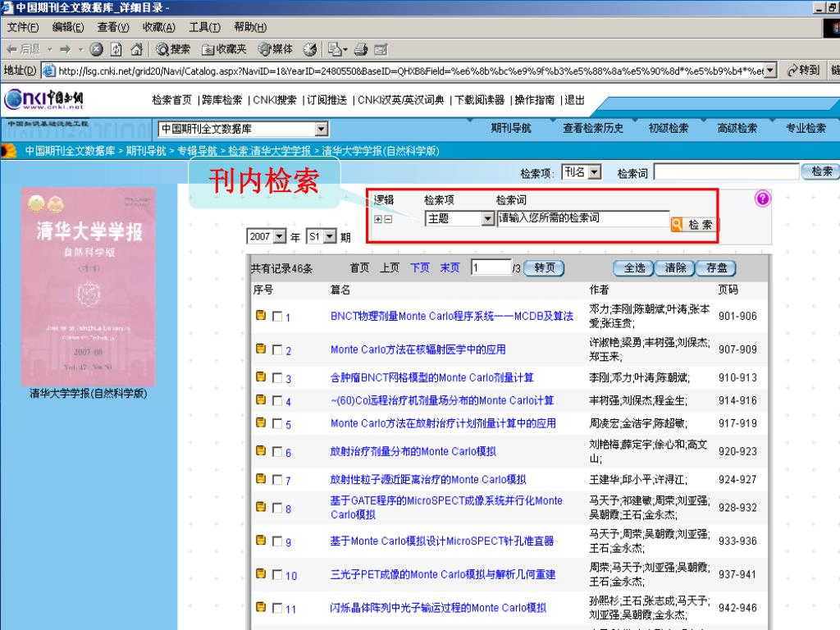840x630 pixels.
Task: Click the purple help question mark icon
Action: pyautogui.click(x=762, y=199)
